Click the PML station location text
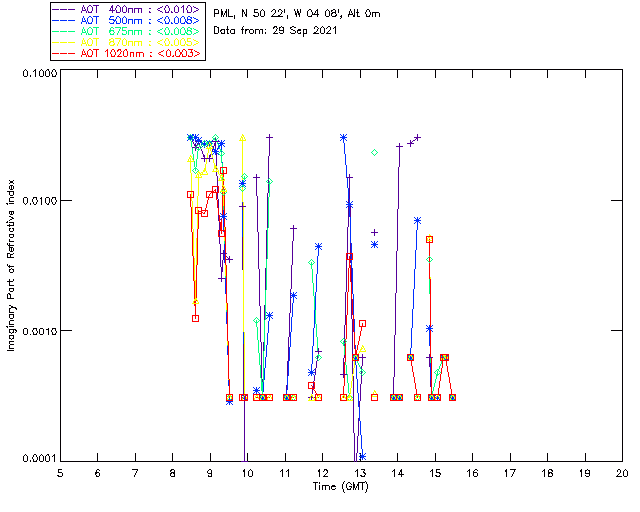The height and width of the screenshot is (512, 640). click(x=297, y=14)
